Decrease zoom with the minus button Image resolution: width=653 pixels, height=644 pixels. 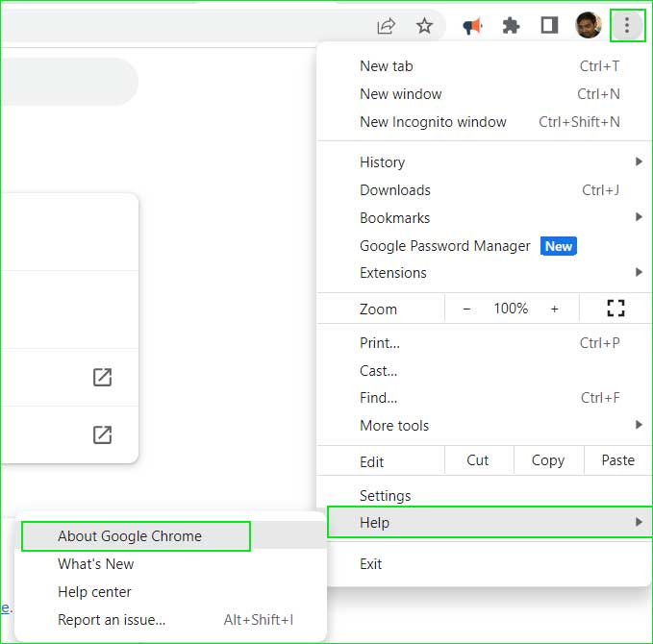466,309
